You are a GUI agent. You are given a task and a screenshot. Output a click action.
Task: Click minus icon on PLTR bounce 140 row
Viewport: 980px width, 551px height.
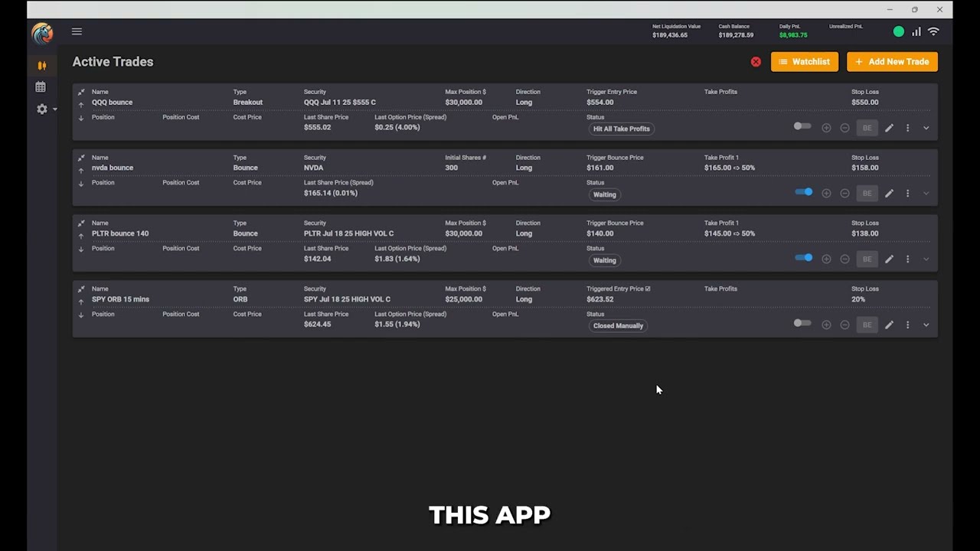click(844, 259)
